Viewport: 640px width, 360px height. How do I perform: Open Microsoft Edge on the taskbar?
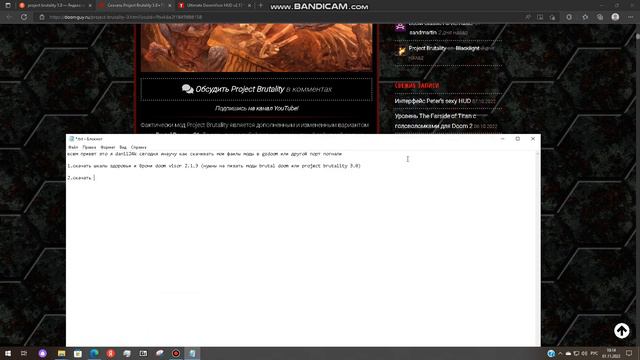coord(94,353)
